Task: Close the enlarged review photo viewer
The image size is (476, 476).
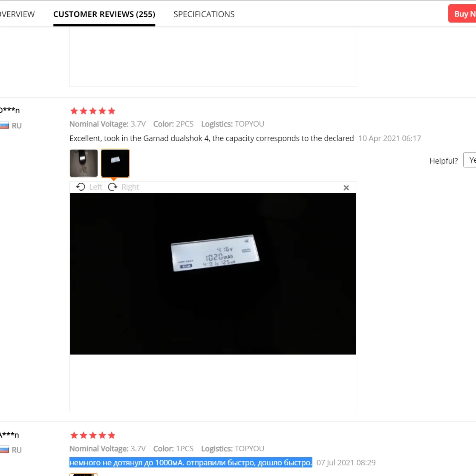Action: 346,188
